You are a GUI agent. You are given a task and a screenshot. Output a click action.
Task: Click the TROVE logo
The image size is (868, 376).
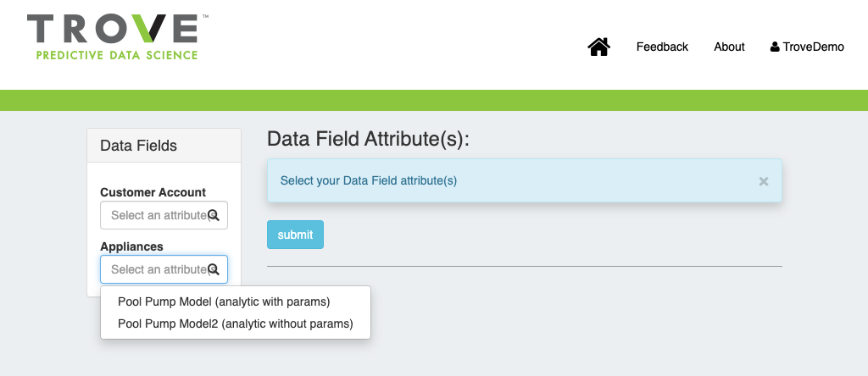point(113,30)
